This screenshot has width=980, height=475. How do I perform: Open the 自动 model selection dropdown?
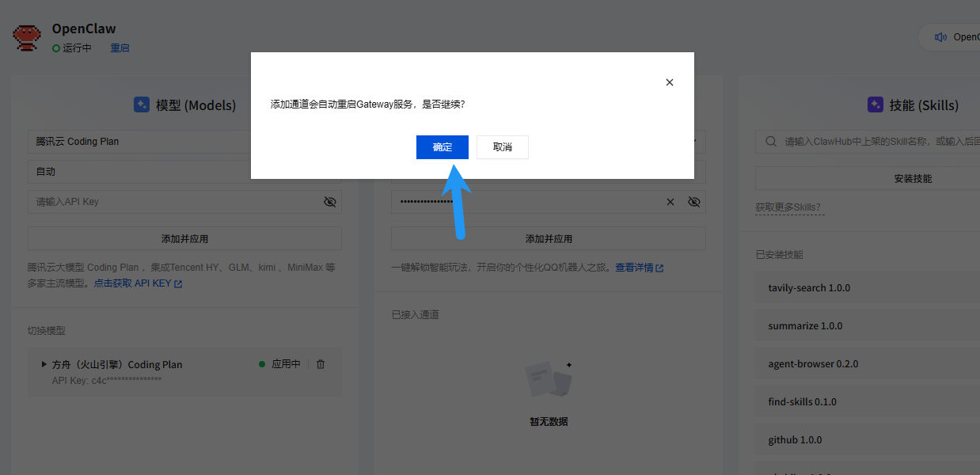(142, 172)
